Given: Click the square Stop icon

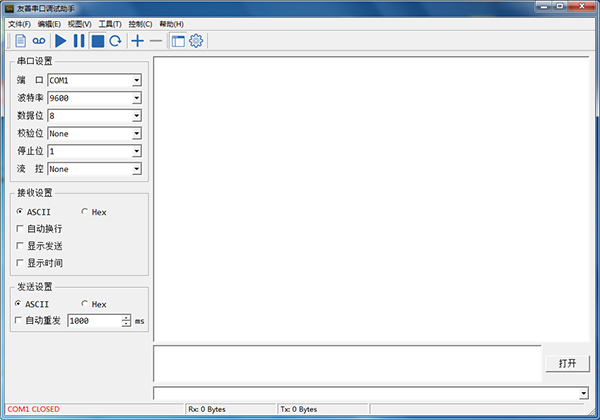Looking at the screenshot, I should [x=97, y=41].
